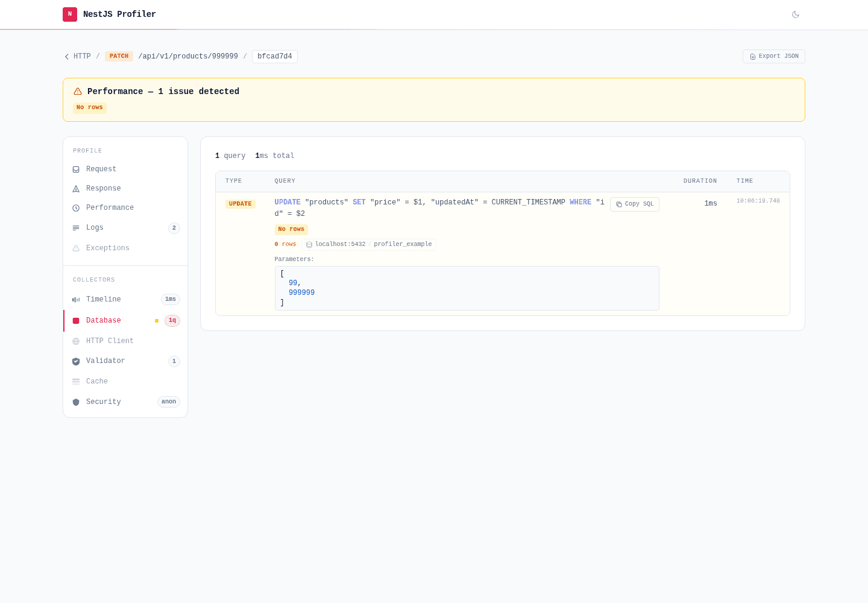868x603 pixels.
Task: Select the HTTP Client collector
Action: tap(125, 341)
